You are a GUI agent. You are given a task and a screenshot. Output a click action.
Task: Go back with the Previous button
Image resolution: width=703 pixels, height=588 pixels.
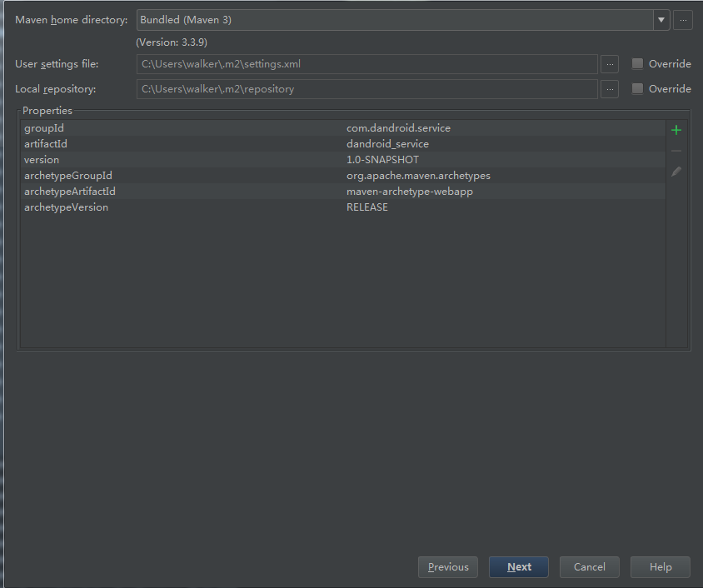[448, 567]
